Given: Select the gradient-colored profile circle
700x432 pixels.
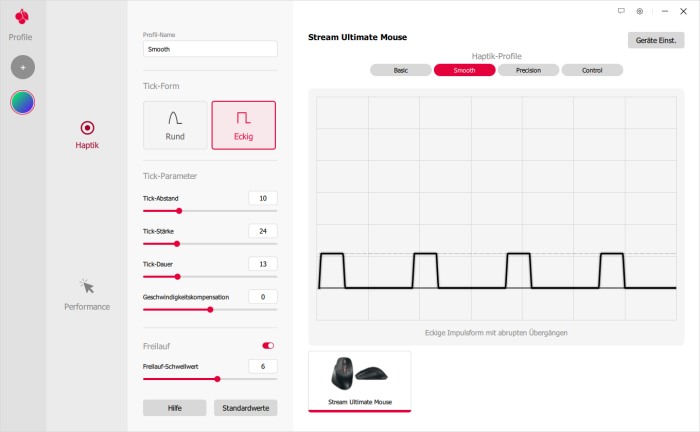Looking at the screenshot, I should (22, 102).
